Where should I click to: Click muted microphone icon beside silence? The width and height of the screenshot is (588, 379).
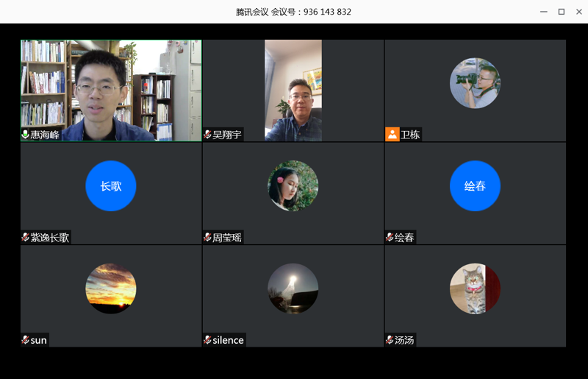tap(207, 340)
